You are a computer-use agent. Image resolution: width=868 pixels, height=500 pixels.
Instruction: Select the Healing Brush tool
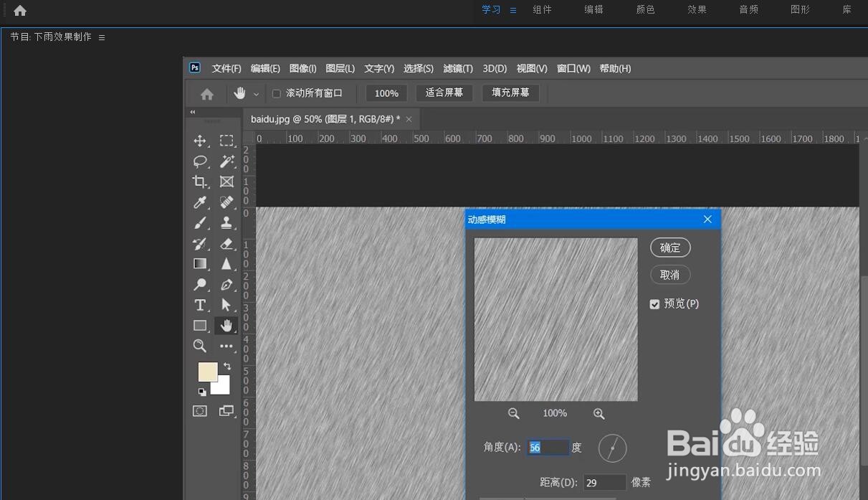226,202
